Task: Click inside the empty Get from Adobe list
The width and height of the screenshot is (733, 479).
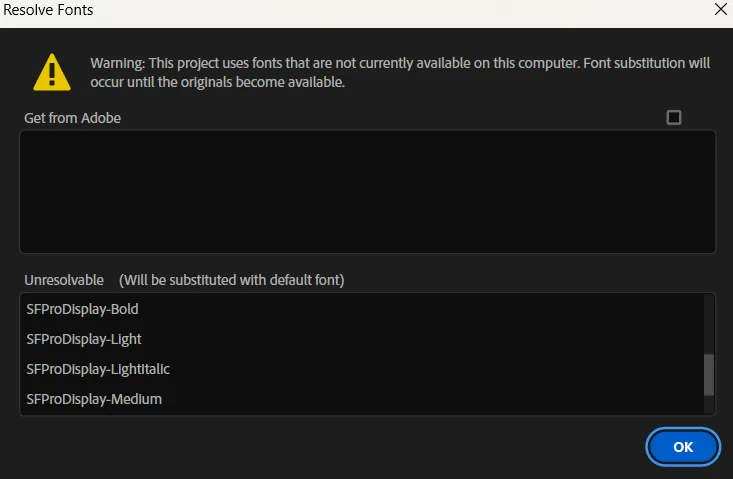Action: [x=367, y=191]
